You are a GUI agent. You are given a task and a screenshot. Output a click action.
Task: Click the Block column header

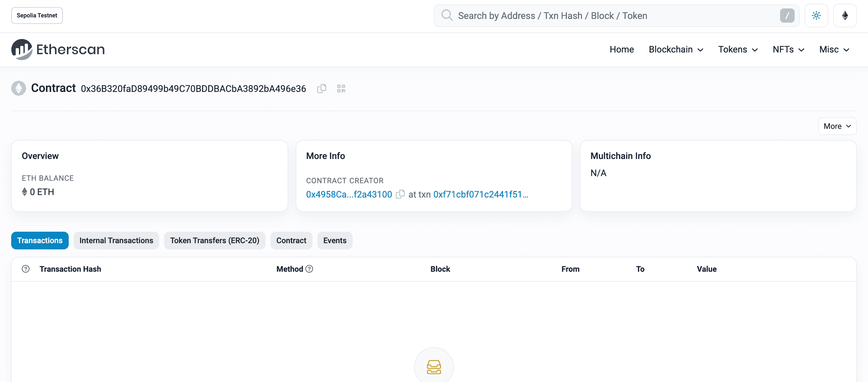click(440, 269)
